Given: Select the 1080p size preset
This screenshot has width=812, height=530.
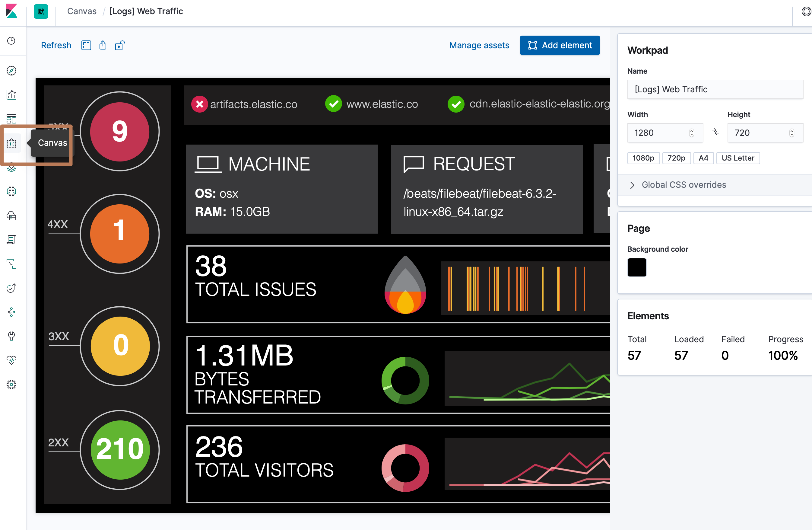Looking at the screenshot, I should [x=643, y=158].
